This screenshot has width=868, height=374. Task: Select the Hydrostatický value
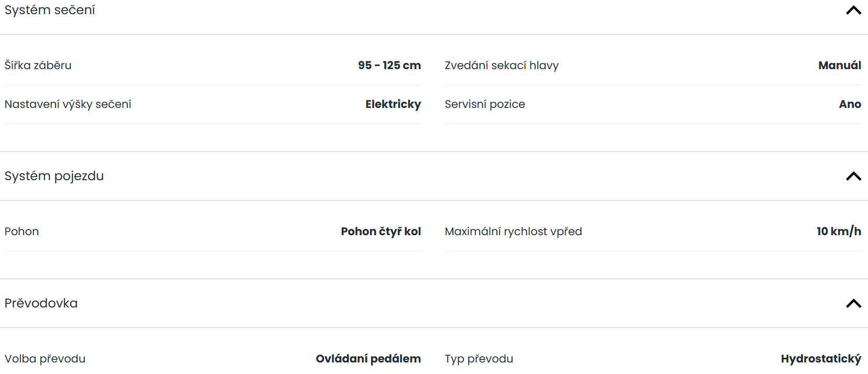coord(821,359)
